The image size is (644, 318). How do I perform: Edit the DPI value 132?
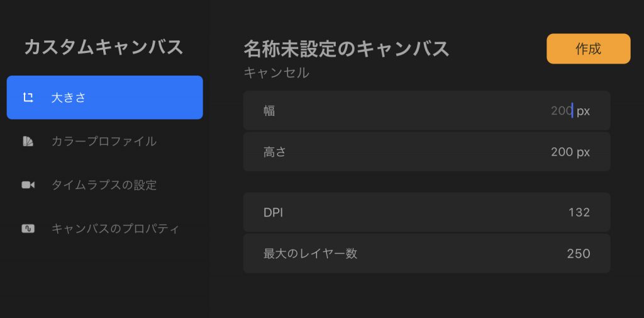coord(579,213)
